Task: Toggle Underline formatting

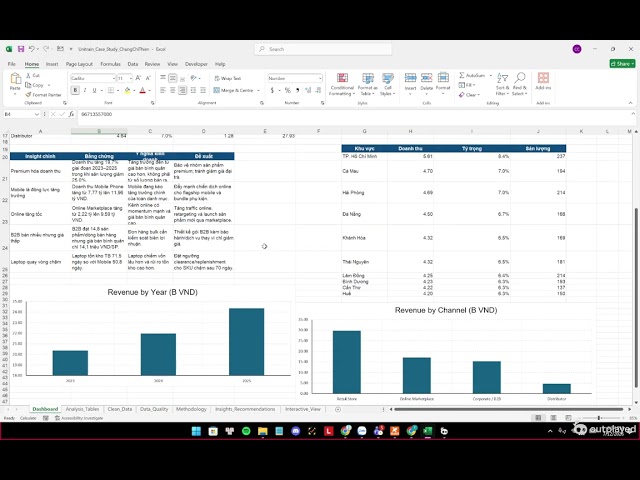Action: click(94, 90)
